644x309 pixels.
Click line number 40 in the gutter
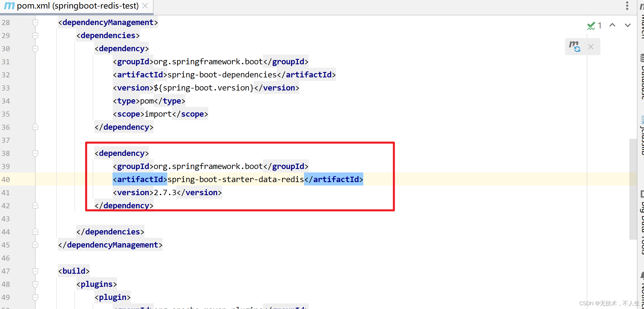[x=6, y=180]
